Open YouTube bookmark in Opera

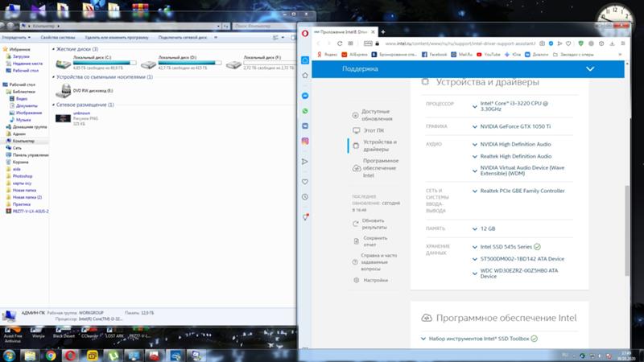(489, 55)
